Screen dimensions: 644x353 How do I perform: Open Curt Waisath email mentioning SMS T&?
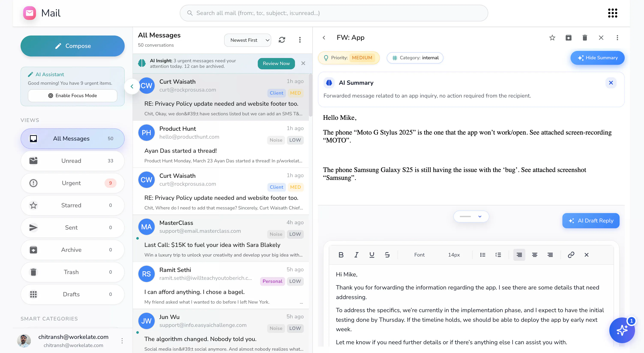click(x=221, y=97)
